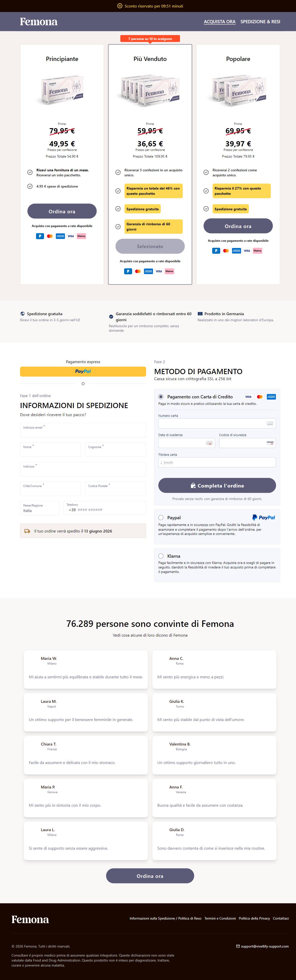The image size is (296, 980).
Task: Open SPEDIZIONE & RESI navigation item
Action: coord(260,22)
